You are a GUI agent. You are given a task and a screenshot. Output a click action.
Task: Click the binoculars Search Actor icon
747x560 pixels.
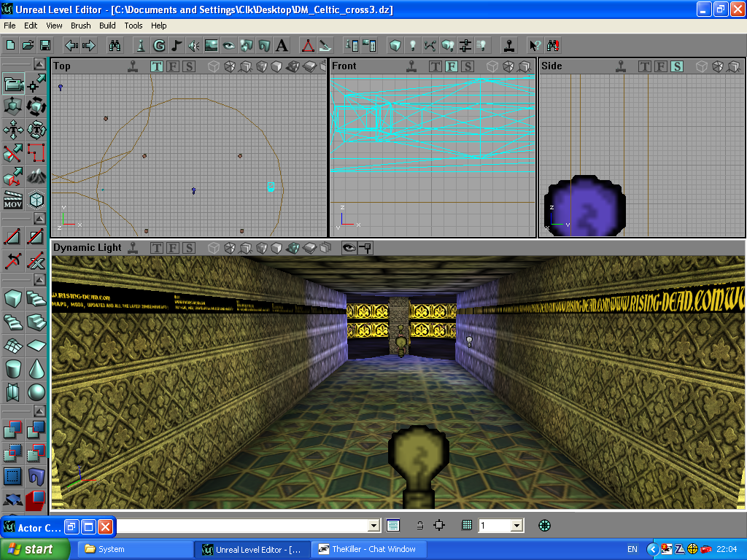tap(115, 45)
